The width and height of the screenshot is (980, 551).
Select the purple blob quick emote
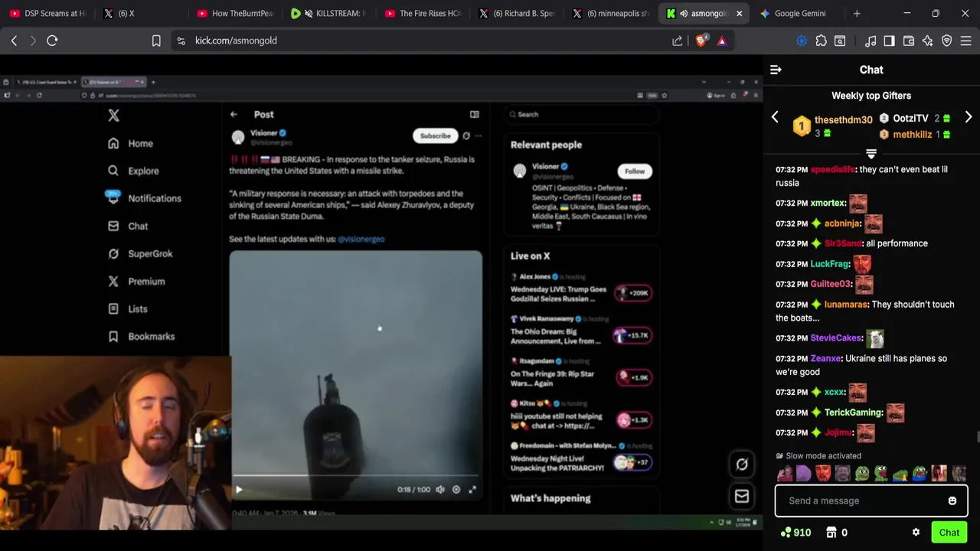pos(803,473)
